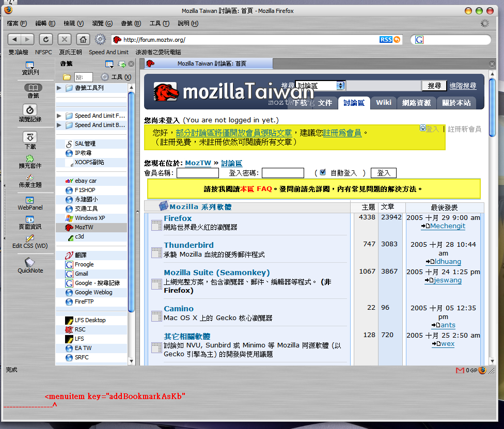The width and height of the screenshot is (504, 429).
Task: Toggle the 自動登入 auto-login checkbox
Action: [323, 172]
